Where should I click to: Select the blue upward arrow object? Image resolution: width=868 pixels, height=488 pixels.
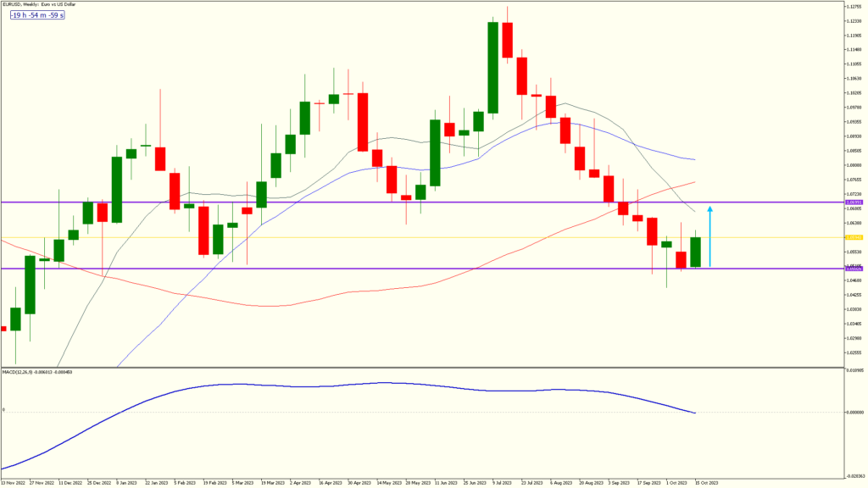pyautogui.click(x=709, y=237)
